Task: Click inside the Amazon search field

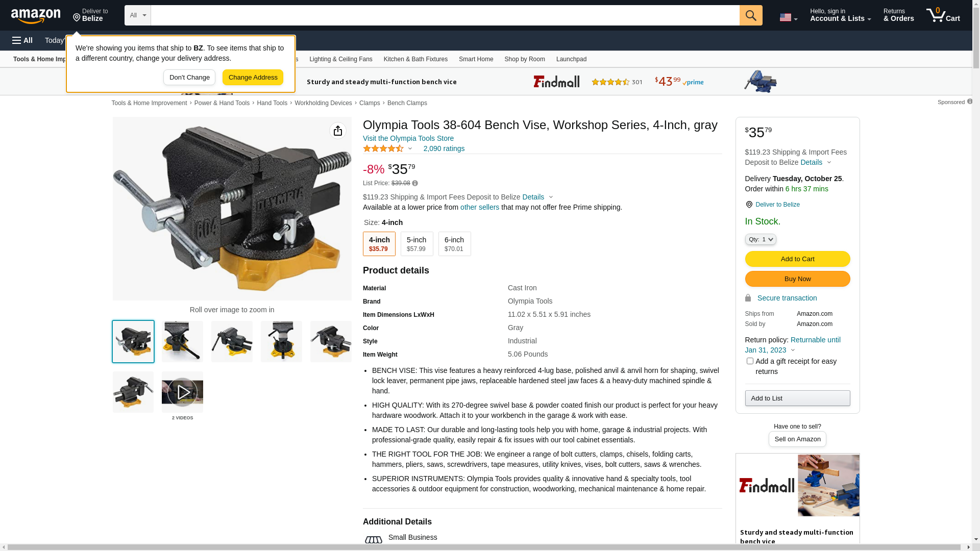Action: click(x=445, y=15)
